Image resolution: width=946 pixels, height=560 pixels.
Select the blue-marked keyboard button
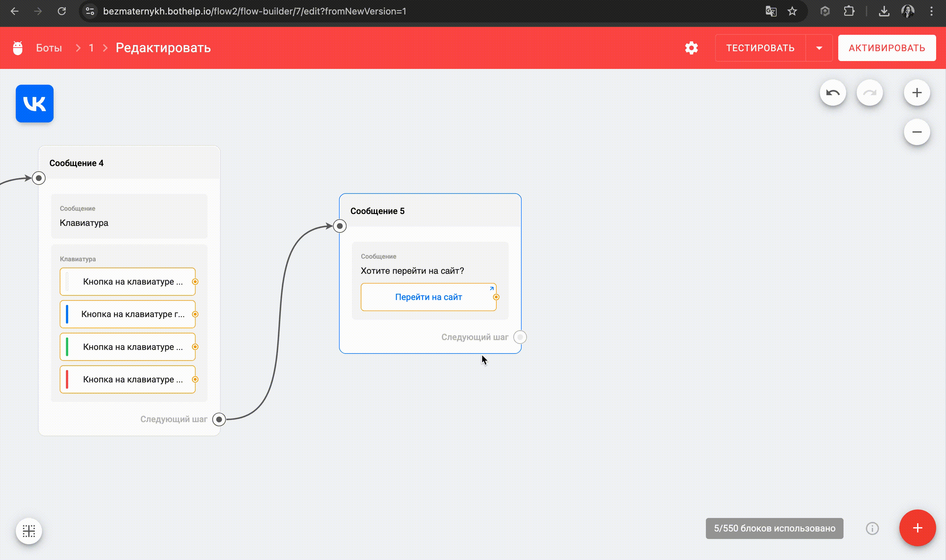(x=127, y=314)
